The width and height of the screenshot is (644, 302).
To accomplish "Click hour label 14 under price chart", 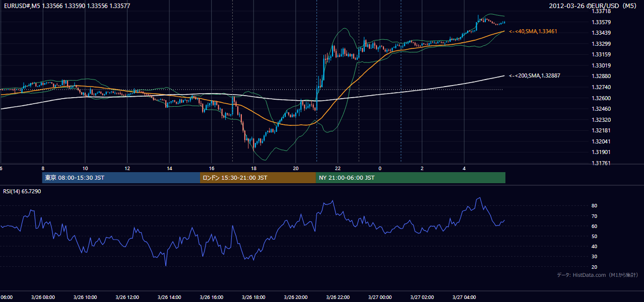I will (169, 168).
